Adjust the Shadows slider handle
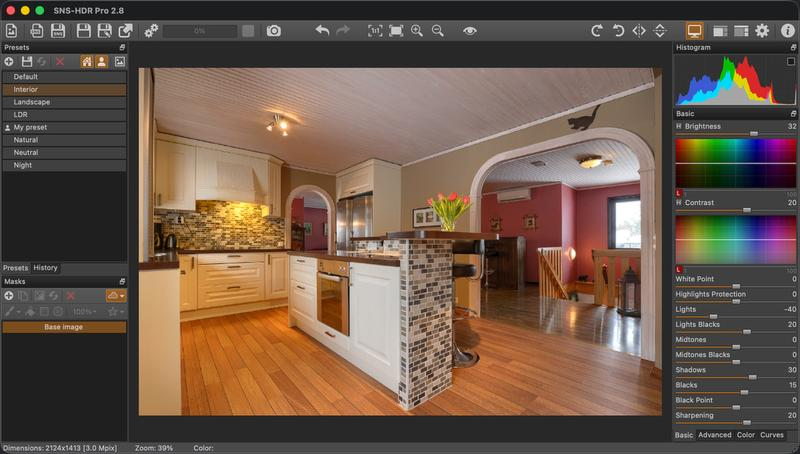 click(x=753, y=377)
